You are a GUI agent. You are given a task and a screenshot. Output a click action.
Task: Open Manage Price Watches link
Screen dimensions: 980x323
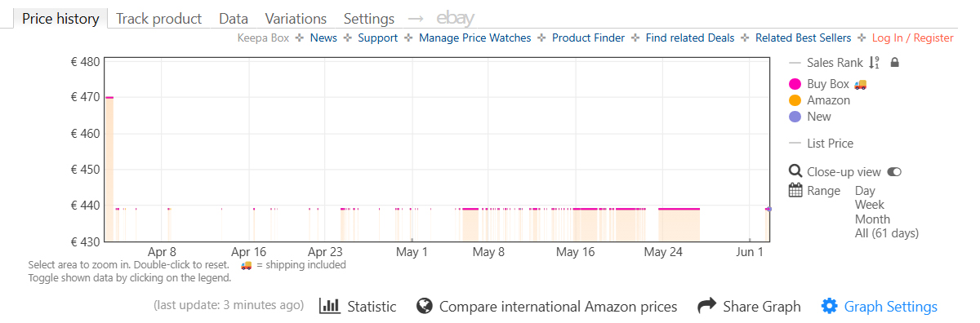tap(474, 38)
